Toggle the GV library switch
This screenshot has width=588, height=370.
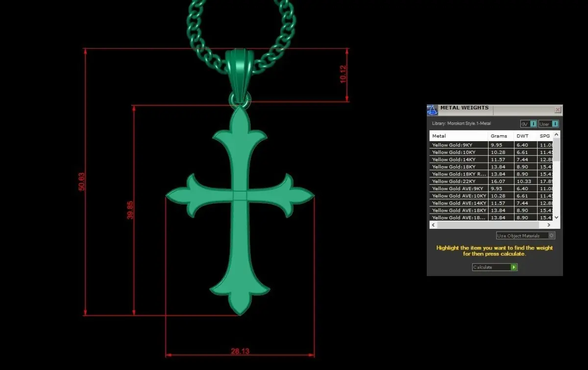(529, 124)
